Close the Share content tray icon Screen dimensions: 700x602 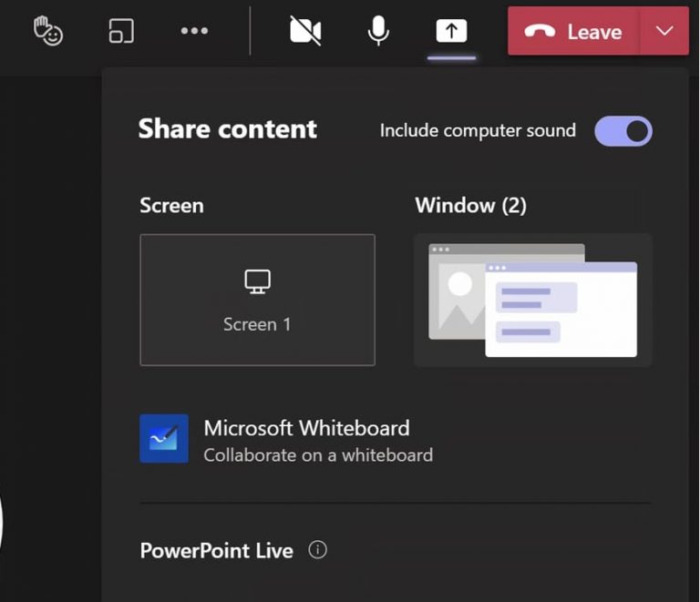(x=451, y=31)
